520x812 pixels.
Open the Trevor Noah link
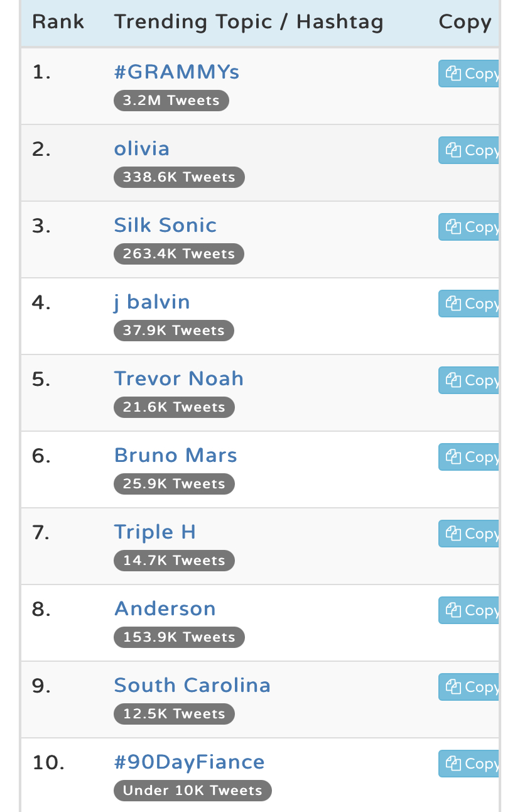179,379
